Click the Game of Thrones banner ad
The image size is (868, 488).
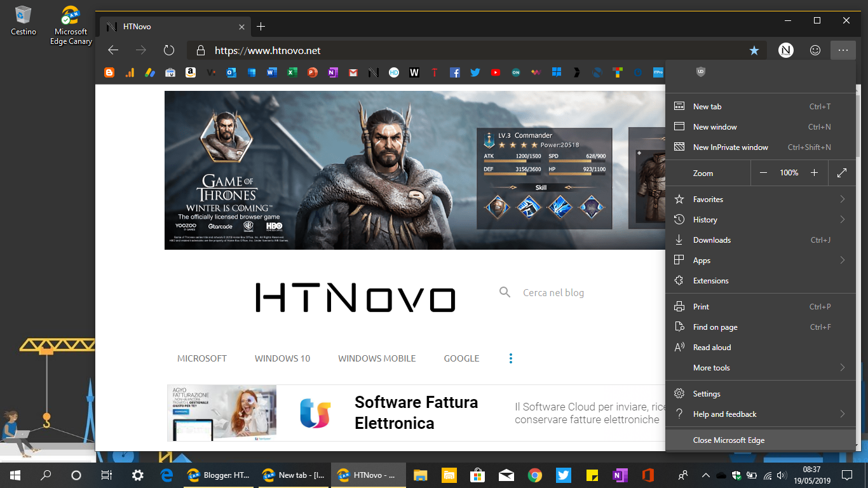[x=415, y=170]
